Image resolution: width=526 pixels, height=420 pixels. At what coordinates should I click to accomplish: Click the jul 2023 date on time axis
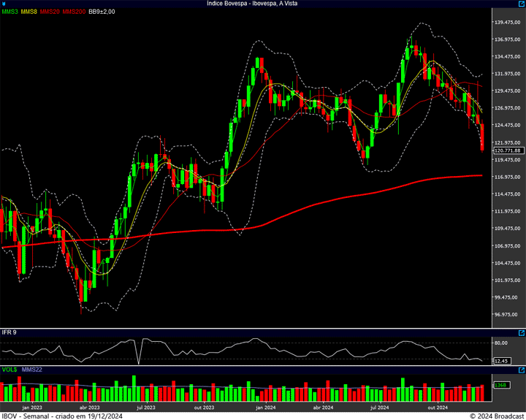tap(146, 407)
